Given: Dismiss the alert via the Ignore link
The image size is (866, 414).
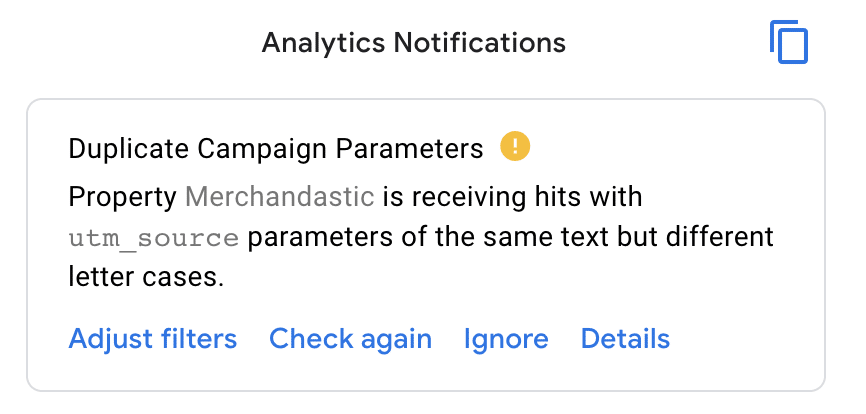Looking at the screenshot, I should [x=506, y=339].
